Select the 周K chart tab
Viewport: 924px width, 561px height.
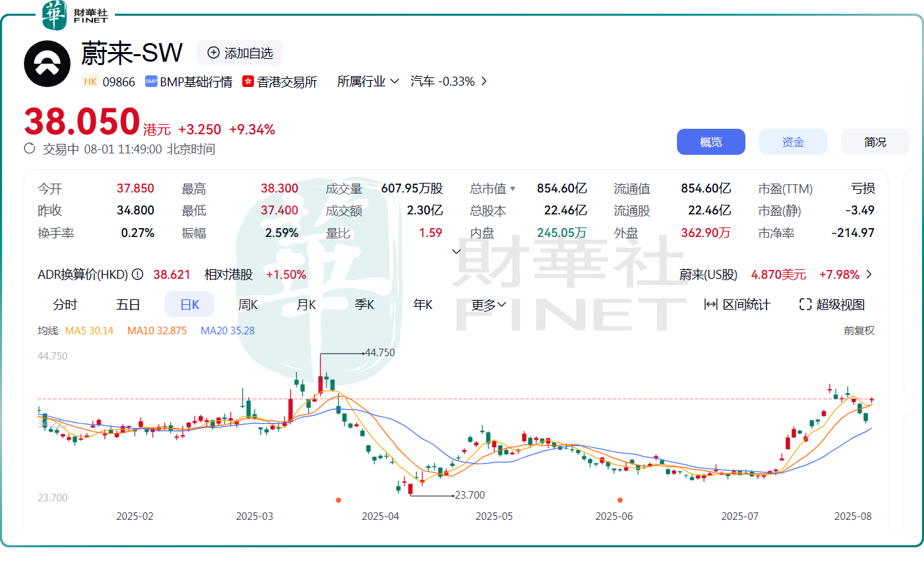click(248, 305)
